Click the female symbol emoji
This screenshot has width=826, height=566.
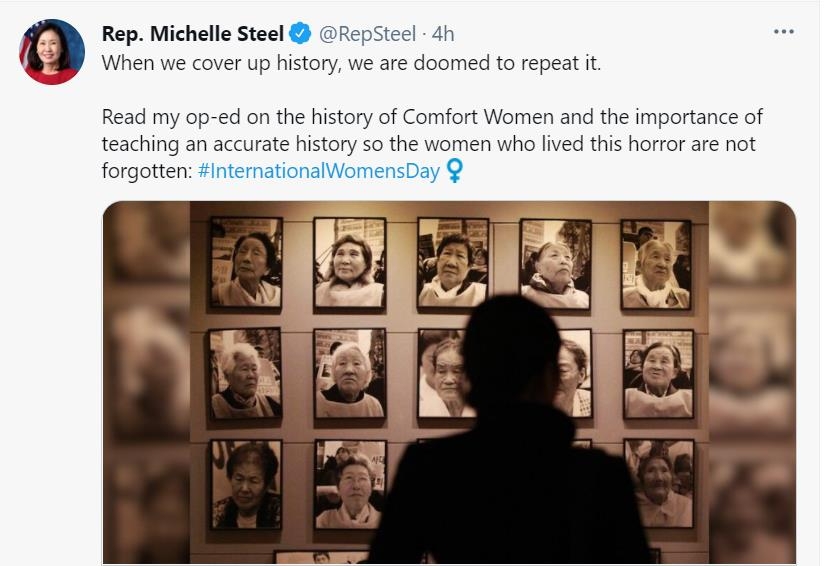click(455, 170)
